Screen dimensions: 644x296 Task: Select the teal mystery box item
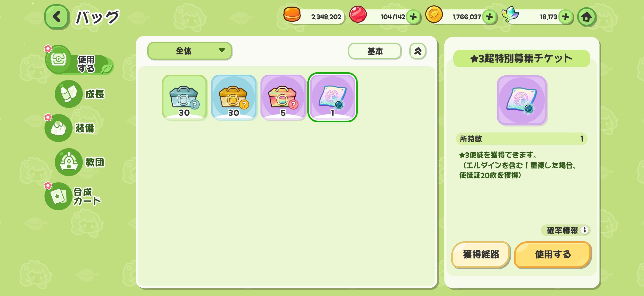pyautogui.click(x=184, y=97)
